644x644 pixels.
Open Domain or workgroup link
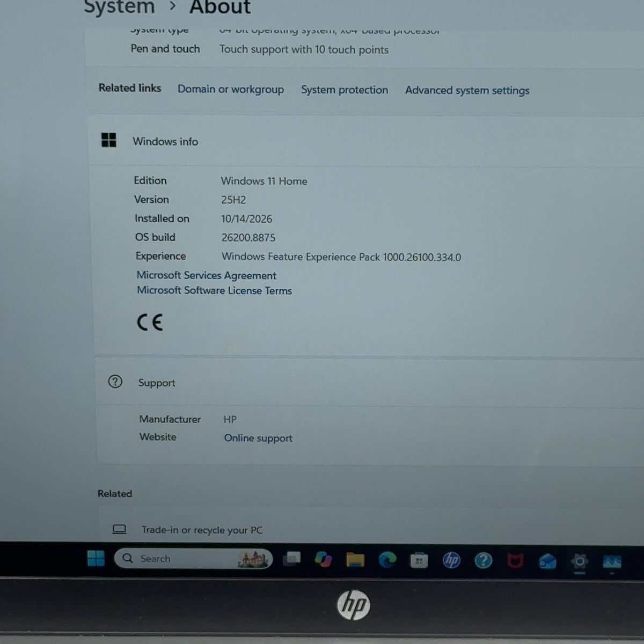tap(231, 89)
